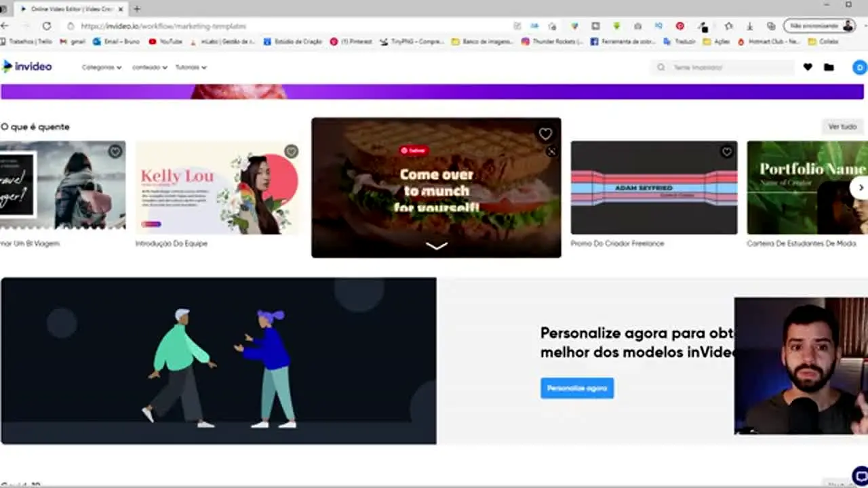Image resolution: width=868 pixels, height=488 pixels.
Task: Open the Adam Seyfried template thumbnail
Action: [x=654, y=188]
